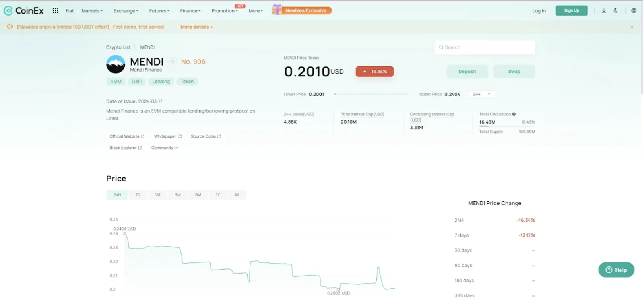The height and width of the screenshot is (303, 644).
Task: Select the All chart tab
Action: pos(237,195)
